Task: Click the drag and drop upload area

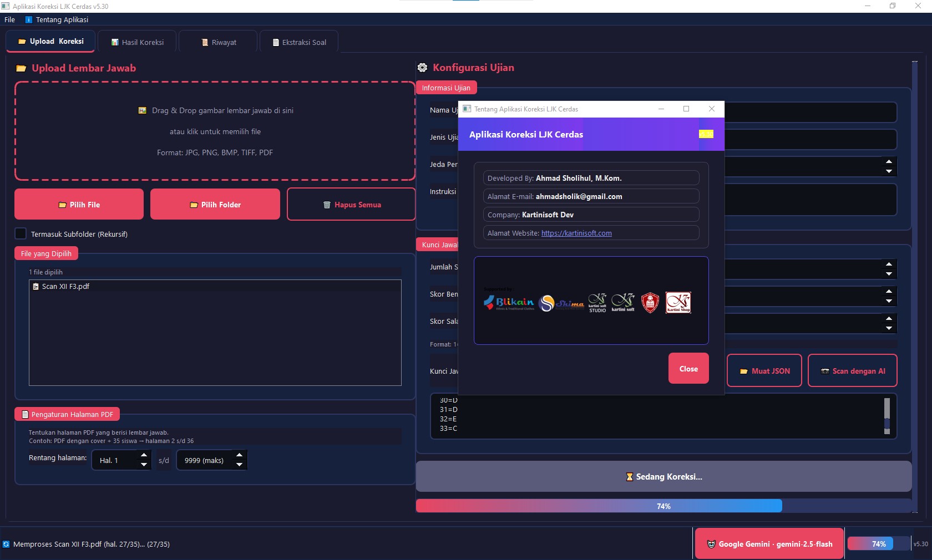Action: tap(215, 131)
